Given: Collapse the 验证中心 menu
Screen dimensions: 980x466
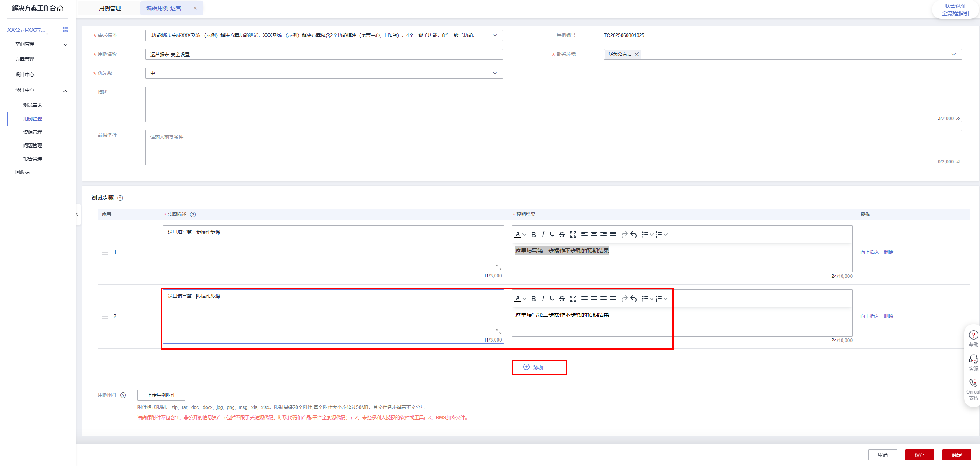Looking at the screenshot, I should (65, 91).
